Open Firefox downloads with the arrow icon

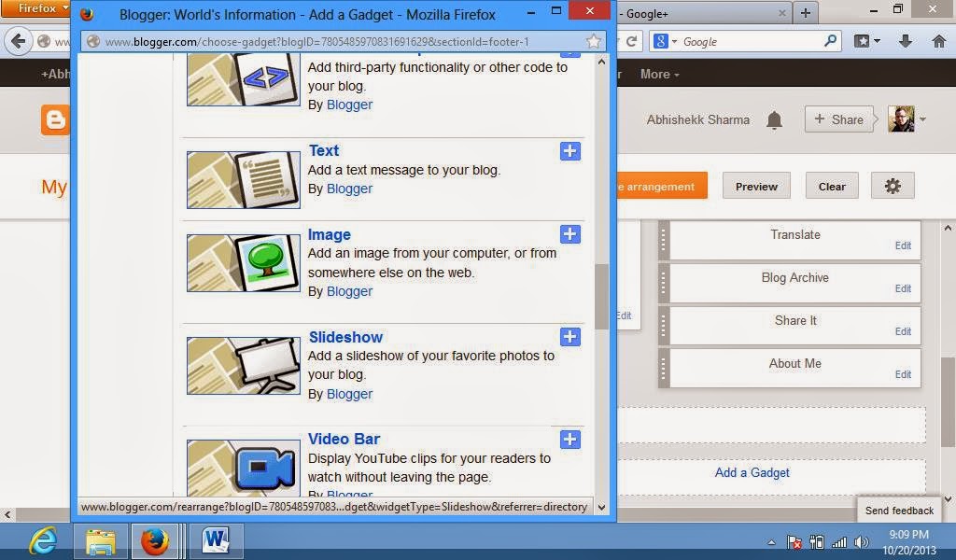click(905, 41)
